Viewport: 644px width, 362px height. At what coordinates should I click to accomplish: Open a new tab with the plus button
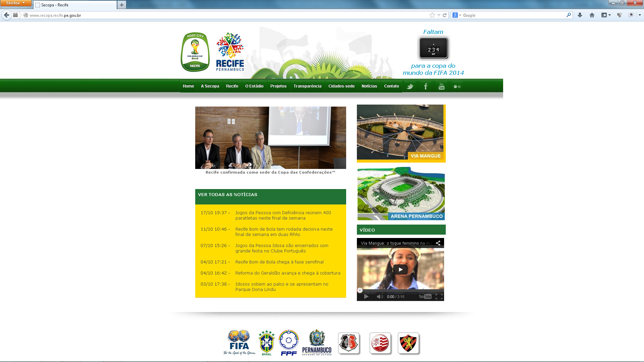tap(122, 5)
